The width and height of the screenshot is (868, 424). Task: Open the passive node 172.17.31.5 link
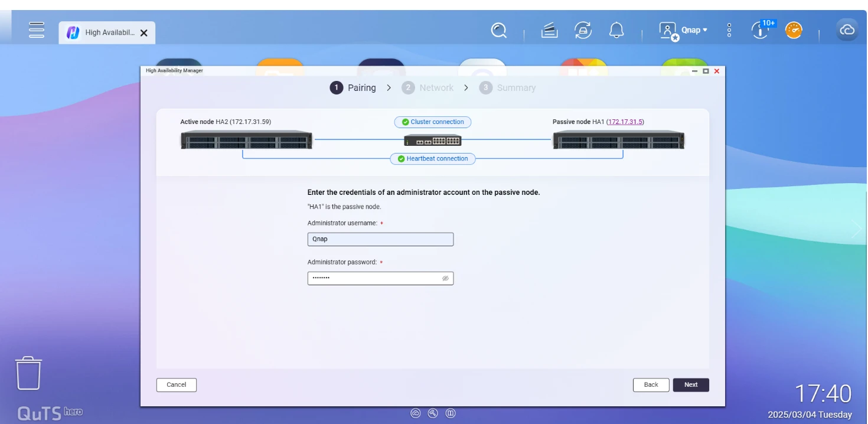[625, 122]
